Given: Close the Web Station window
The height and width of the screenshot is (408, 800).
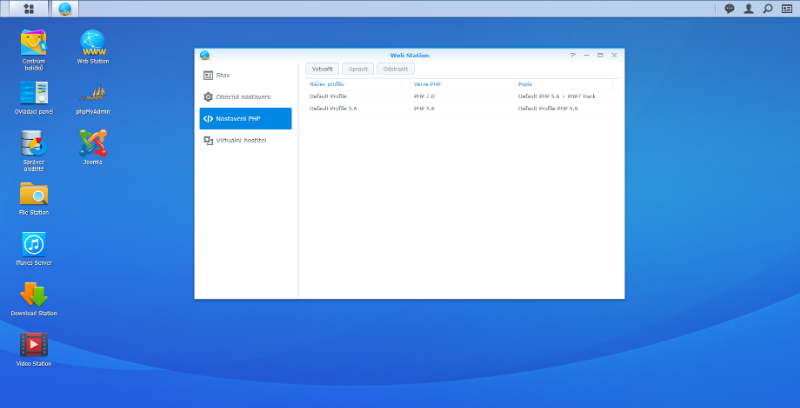Looking at the screenshot, I should [x=614, y=55].
